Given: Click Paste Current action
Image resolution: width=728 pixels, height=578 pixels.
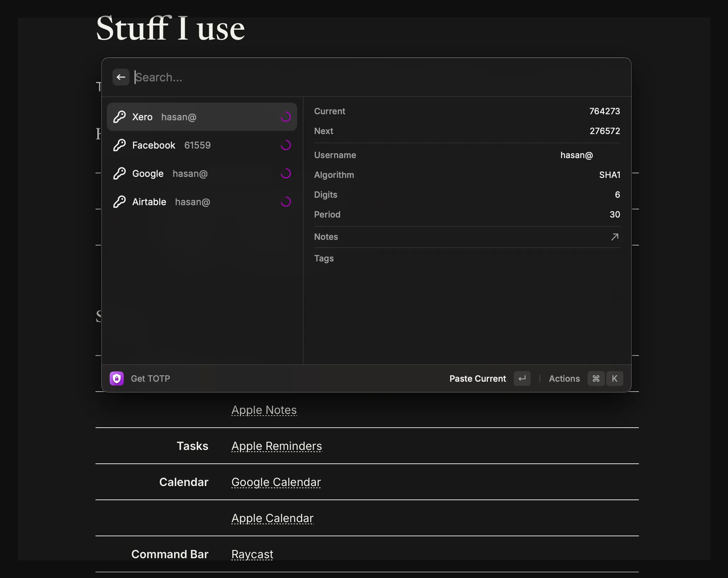Looking at the screenshot, I should [x=478, y=378].
